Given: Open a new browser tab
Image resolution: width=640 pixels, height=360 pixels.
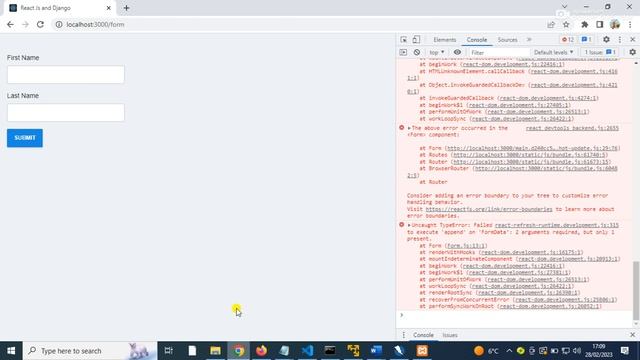Looking at the screenshot, I should coord(126,8).
